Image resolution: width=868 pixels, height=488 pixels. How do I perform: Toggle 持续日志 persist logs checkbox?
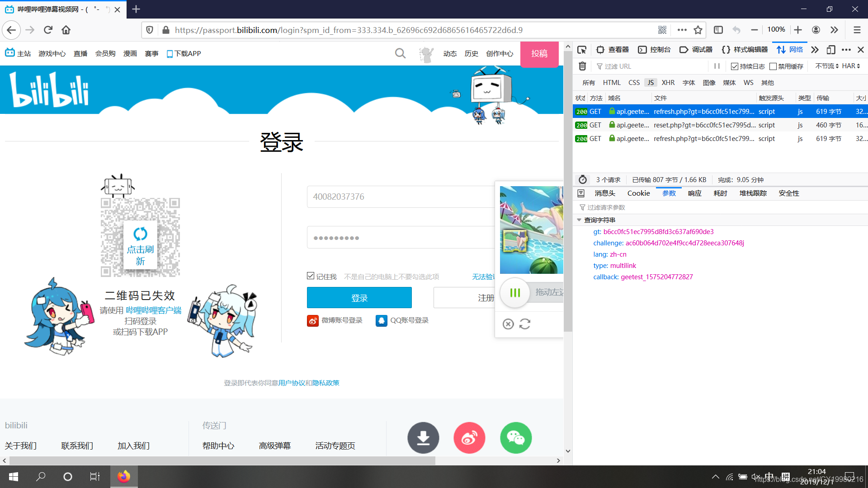pos(735,66)
